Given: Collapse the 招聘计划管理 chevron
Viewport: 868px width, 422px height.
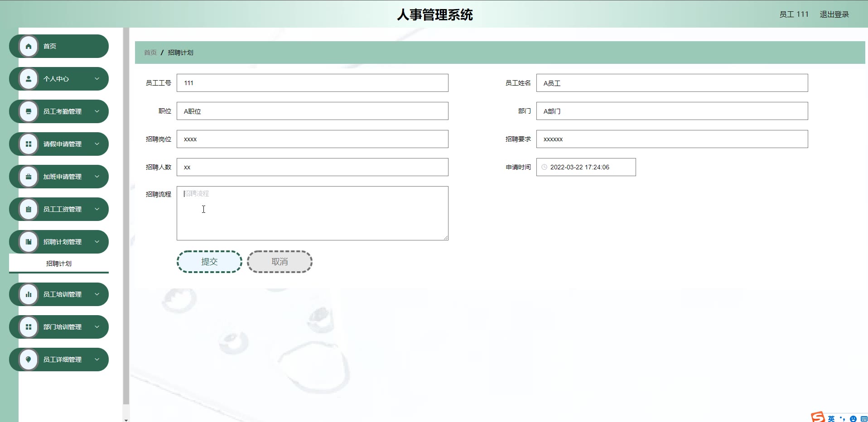Looking at the screenshot, I should 97,242.
